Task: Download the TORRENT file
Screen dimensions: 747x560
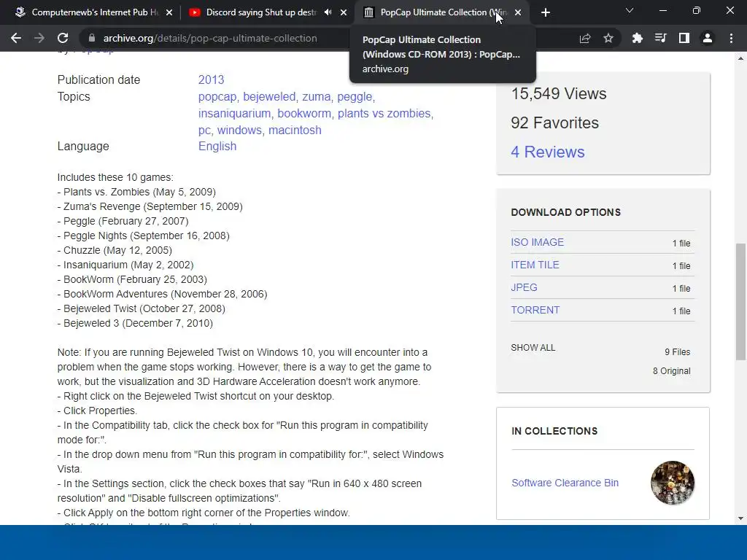Action: click(x=535, y=310)
